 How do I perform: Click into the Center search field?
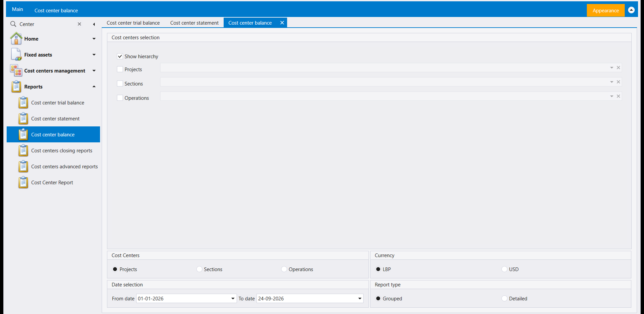click(47, 24)
